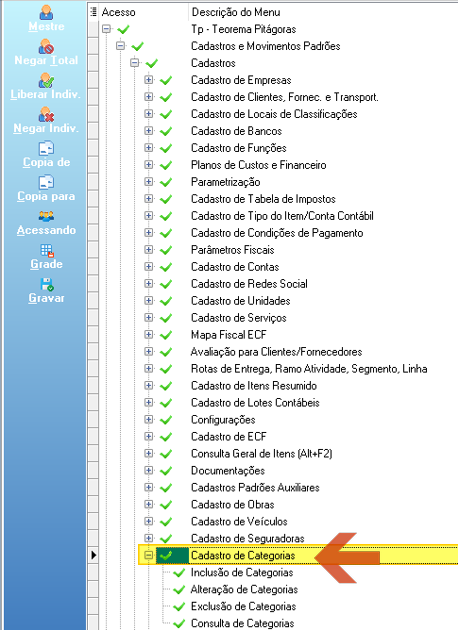Viewport: 458px width, 630px height.
Task: Collapse the Cadastro de Categorias node
Action: pyautogui.click(x=149, y=555)
